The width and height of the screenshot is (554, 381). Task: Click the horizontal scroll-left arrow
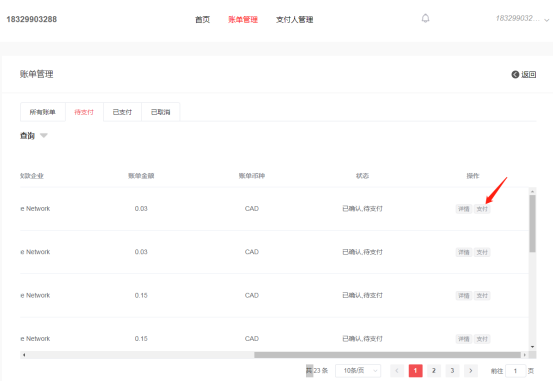pyautogui.click(x=24, y=355)
